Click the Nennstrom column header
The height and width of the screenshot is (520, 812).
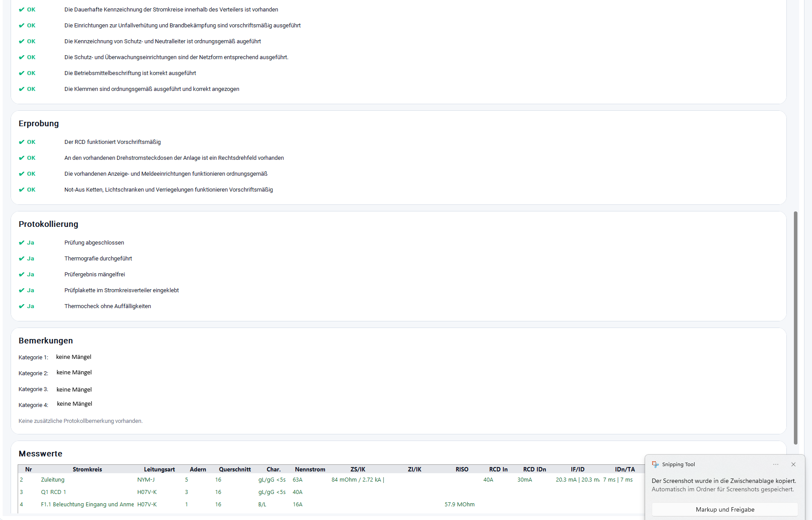[310, 469]
